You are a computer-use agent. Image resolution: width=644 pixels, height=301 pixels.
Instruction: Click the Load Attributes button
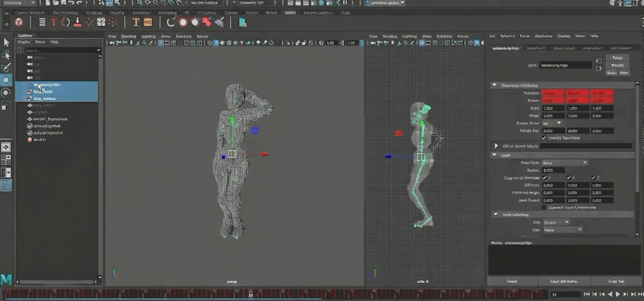tap(564, 281)
